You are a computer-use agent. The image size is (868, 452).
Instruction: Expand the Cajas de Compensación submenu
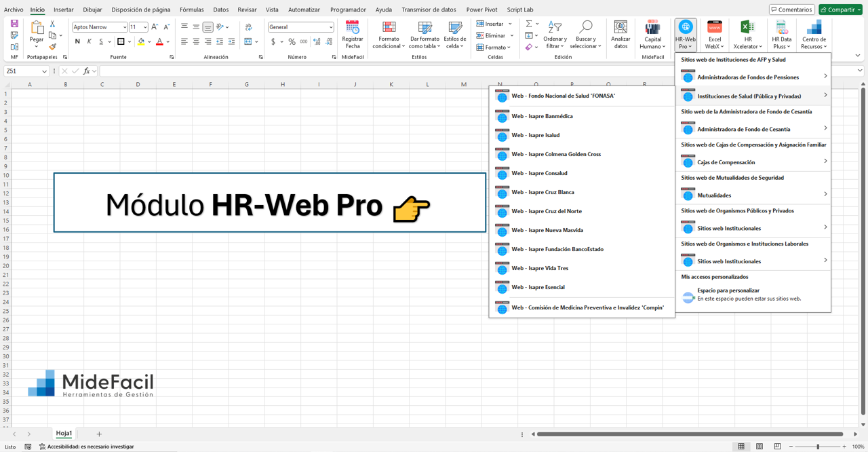(753, 162)
